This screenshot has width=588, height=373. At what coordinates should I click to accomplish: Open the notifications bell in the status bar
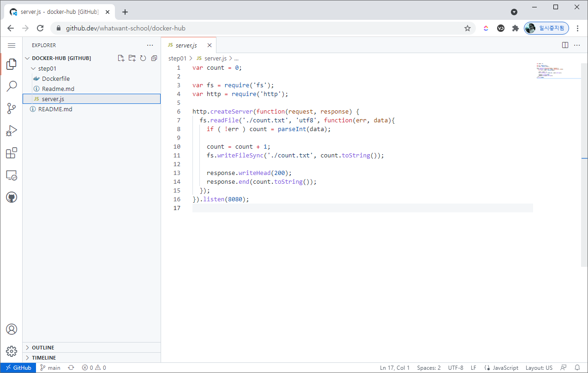[x=577, y=368]
